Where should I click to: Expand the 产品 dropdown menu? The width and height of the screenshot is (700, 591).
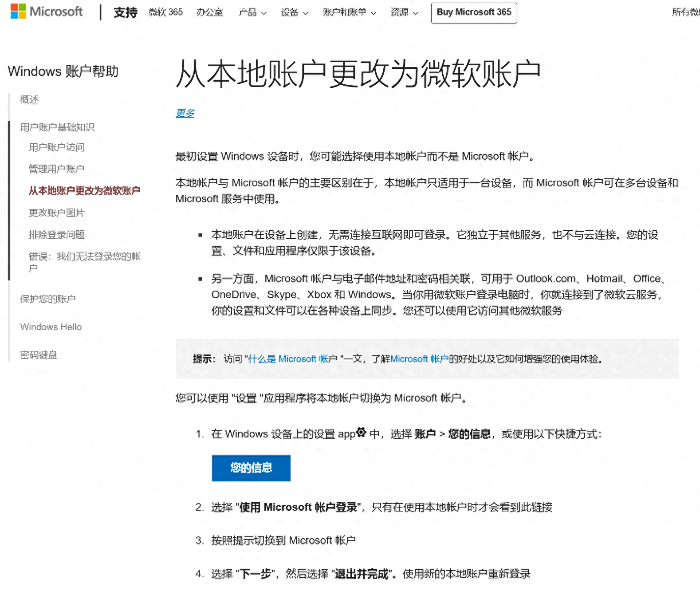[252, 12]
